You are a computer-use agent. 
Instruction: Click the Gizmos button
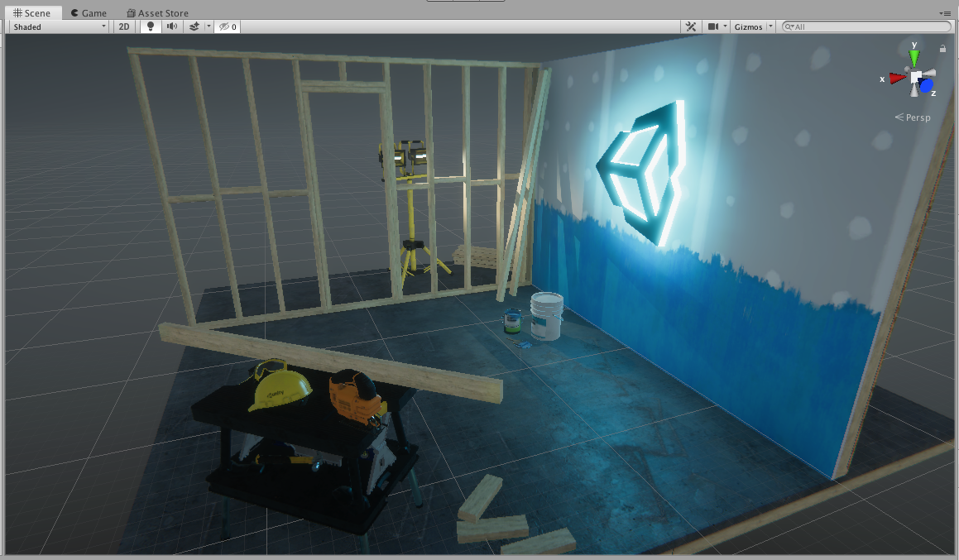coord(749,26)
